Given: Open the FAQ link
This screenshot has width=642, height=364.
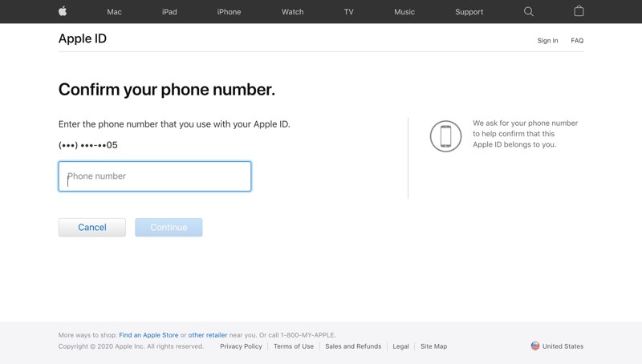Looking at the screenshot, I should (x=577, y=41).
